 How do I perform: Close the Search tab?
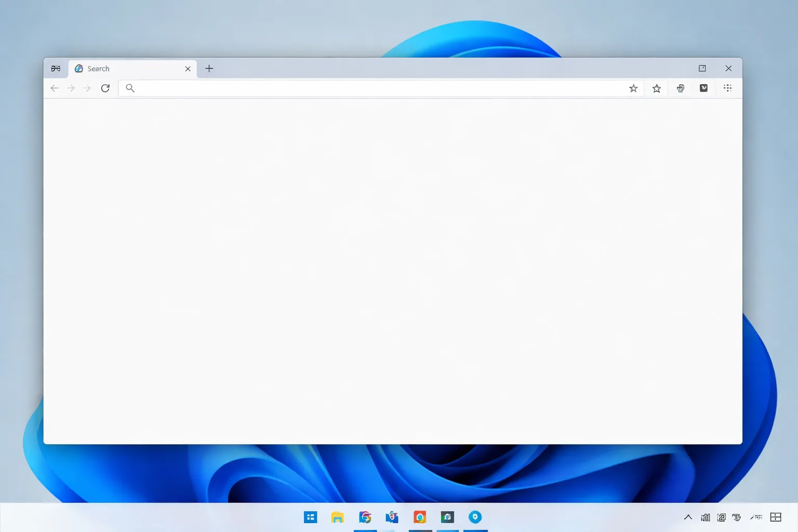coord(188,69)
